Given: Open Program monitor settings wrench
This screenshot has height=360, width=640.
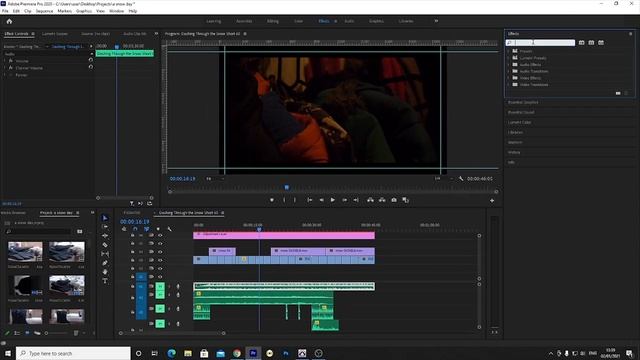Looking at the screenshot, I should 461,179.
